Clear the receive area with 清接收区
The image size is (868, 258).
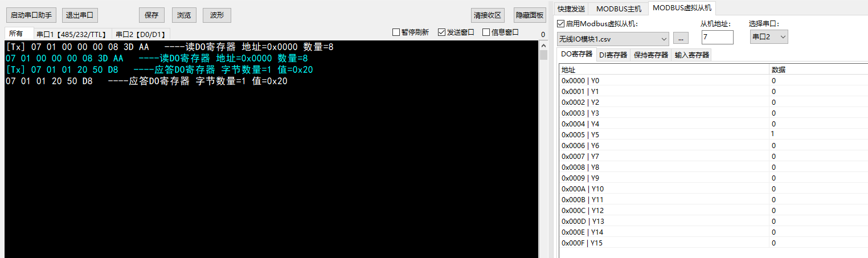coord(488,15)
